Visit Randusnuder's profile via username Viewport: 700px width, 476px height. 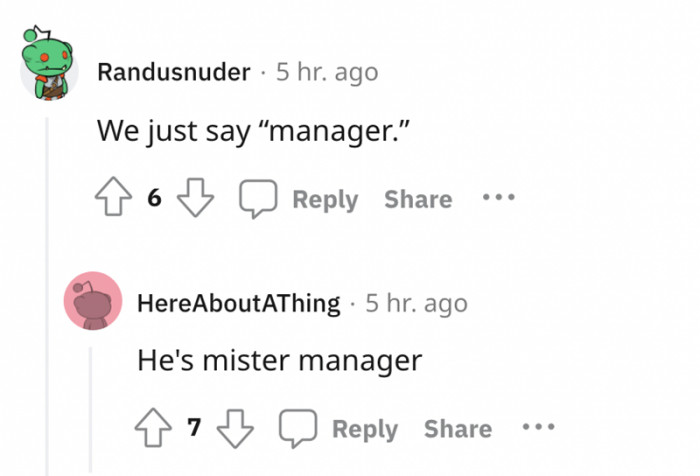[x=174, y=73]
